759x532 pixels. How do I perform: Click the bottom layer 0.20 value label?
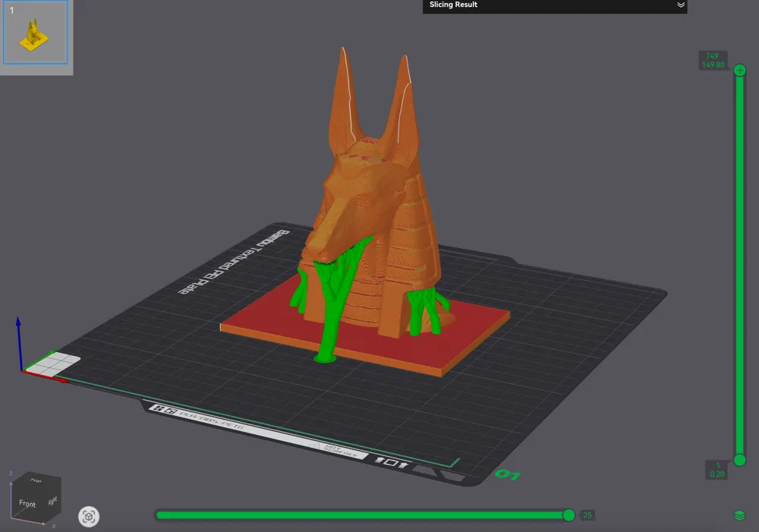(717, 474)
